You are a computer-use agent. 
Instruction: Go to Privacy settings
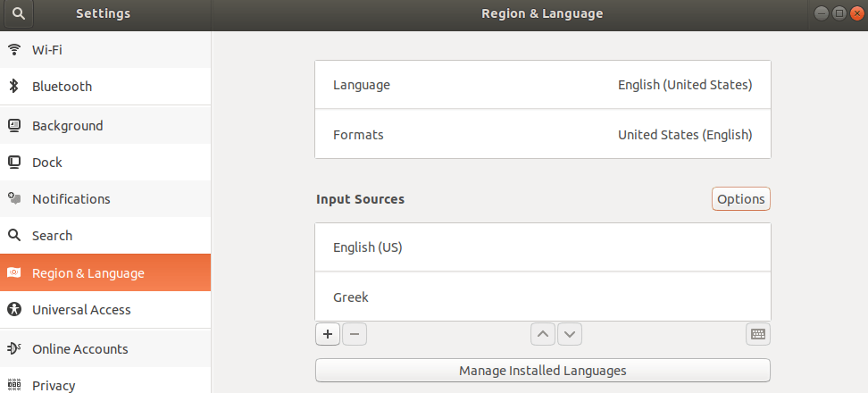pyautogui.click(x=54, y=385)
